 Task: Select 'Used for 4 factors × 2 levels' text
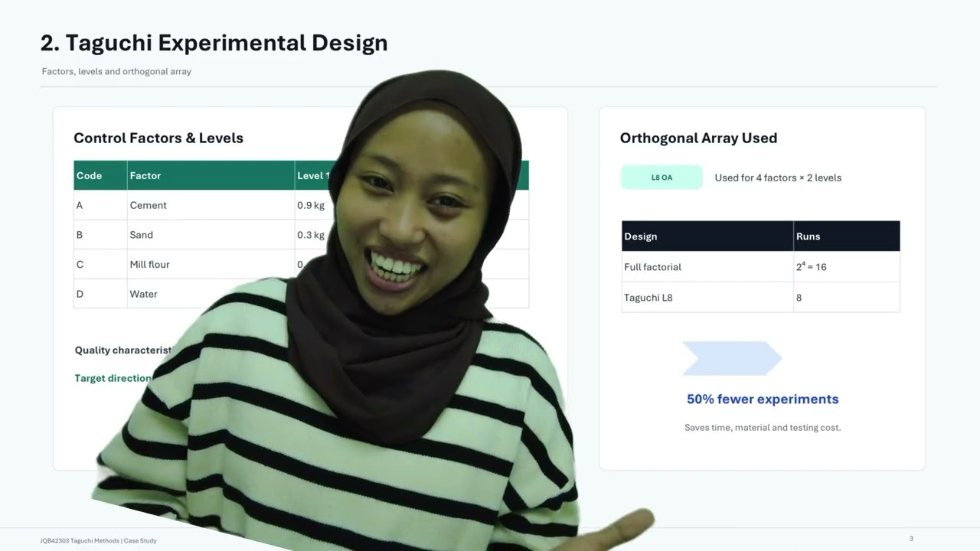778,178
